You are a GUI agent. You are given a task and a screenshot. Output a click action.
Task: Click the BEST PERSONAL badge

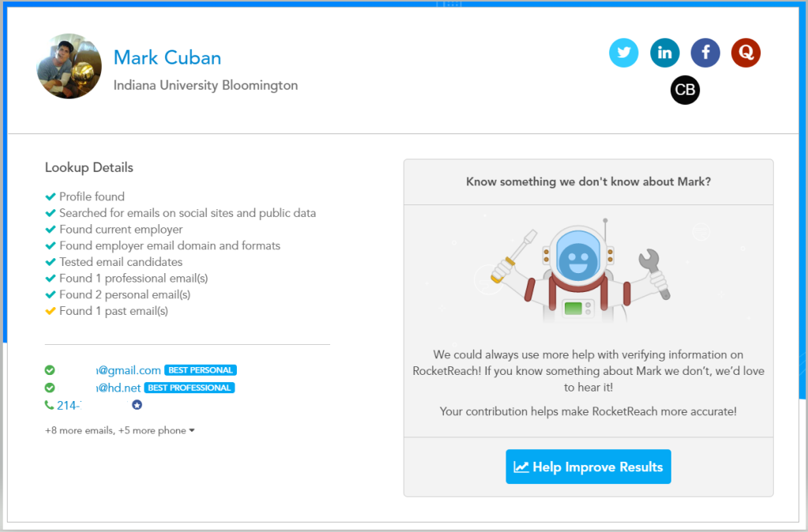point(201,369)
